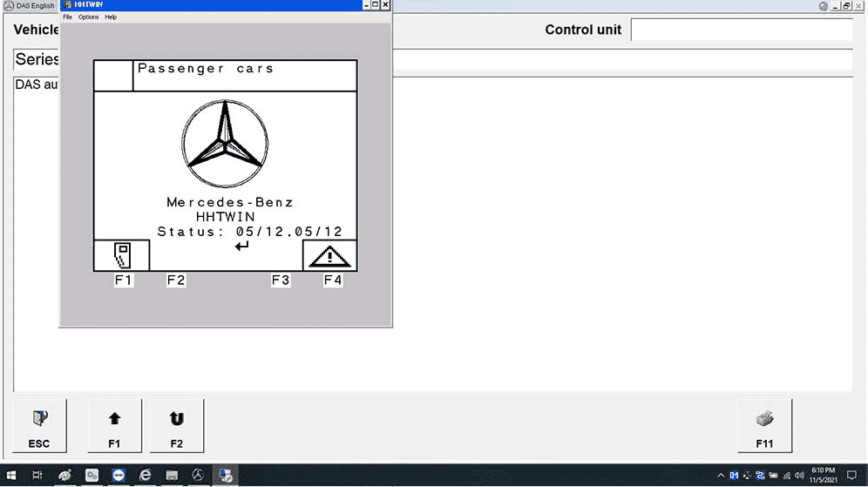Click the F2 label below HHTWIN screen
This screenshot has width=868, height=487.
(x=176, y=280)
